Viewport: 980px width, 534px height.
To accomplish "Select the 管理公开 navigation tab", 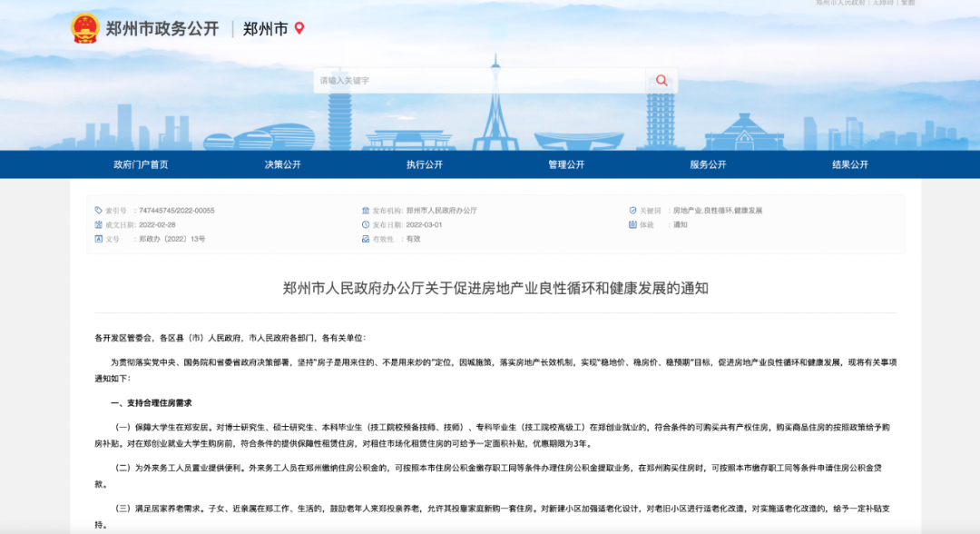I will pyautogui.click(x=566, y=164).
